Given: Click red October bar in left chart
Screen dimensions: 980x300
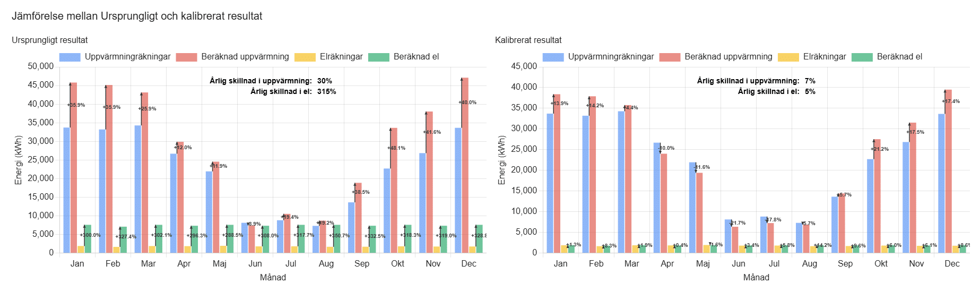Looking at the screenshot, I should click(x=394, y=190).
